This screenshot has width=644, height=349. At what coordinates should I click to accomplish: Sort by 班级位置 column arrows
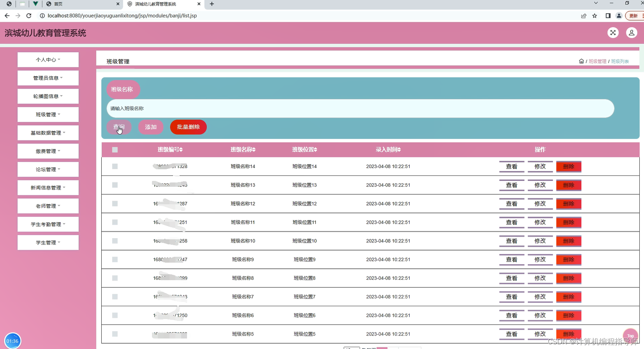[316, 149]
